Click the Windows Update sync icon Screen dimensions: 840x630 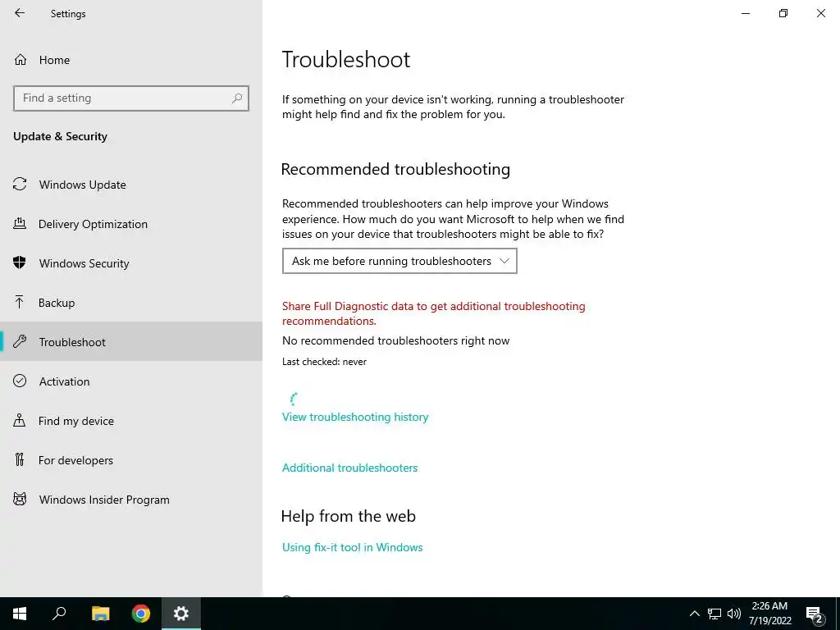click(x=20, y=185)
